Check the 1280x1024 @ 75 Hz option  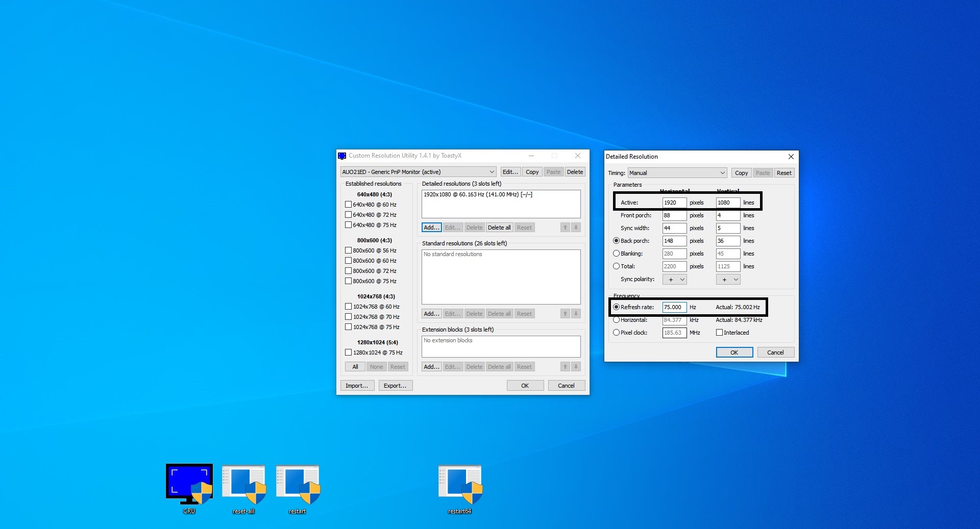coord(349,352)
